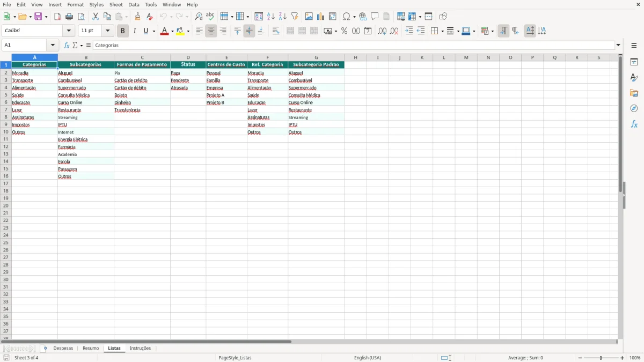Open the Data menu
The width and height of the screenshot is (644, 362).
click(134, 4)
